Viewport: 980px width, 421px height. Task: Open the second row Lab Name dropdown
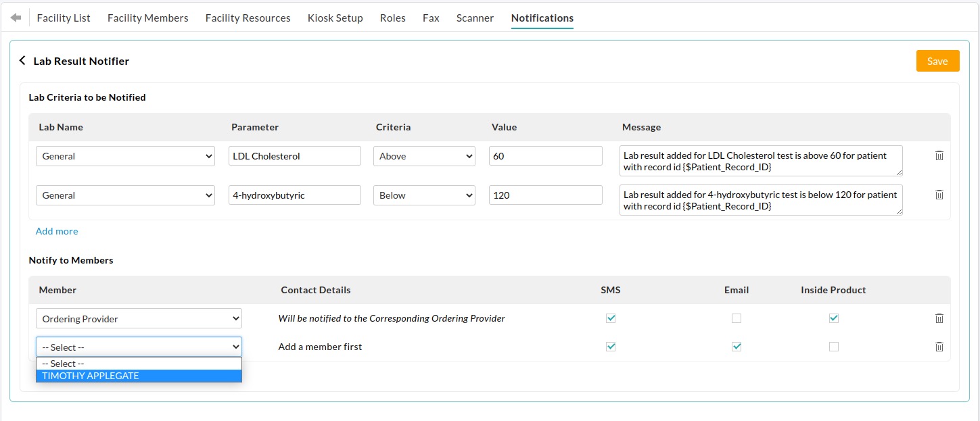pyautogui.click(x=125, y=195)
